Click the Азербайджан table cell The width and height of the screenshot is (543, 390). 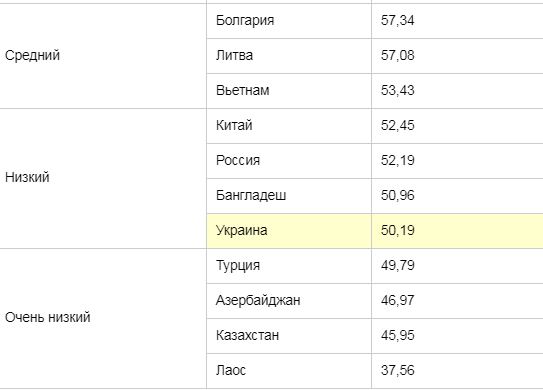tap(289, 301)
